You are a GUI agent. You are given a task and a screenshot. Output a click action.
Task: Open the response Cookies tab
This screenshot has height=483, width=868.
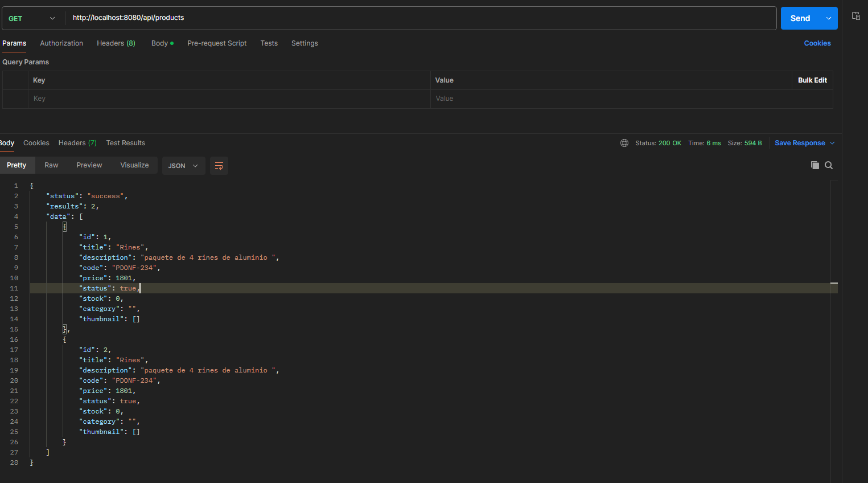(36, 143)
